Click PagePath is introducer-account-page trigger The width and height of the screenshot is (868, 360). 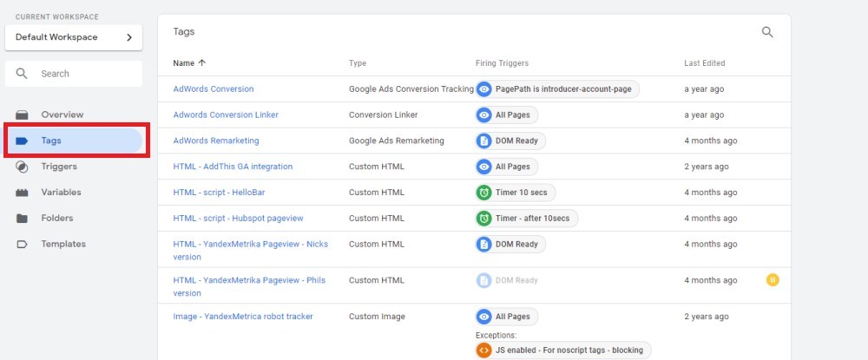tap(557, 88)
